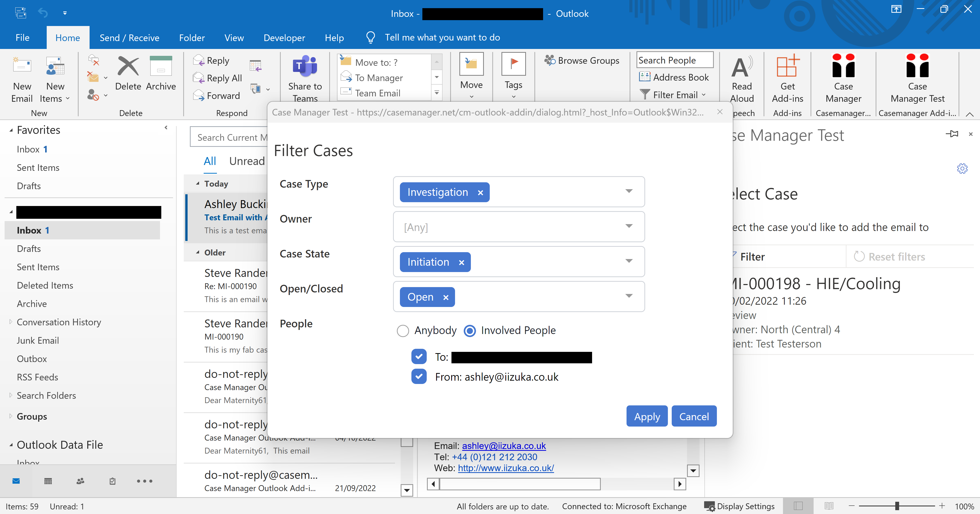The height and width of the screenshot is (514, 980).
Task: Show only Unread messages
Action: [247, 161]
